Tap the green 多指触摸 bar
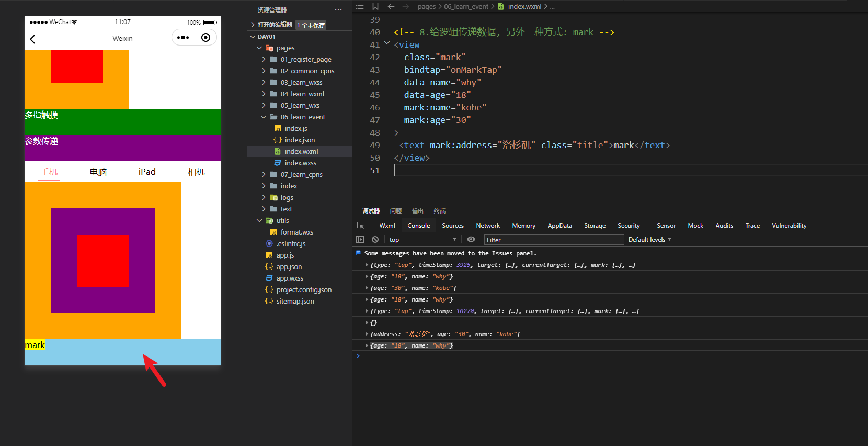Screen dimensions: 868x446 [122, 122]
